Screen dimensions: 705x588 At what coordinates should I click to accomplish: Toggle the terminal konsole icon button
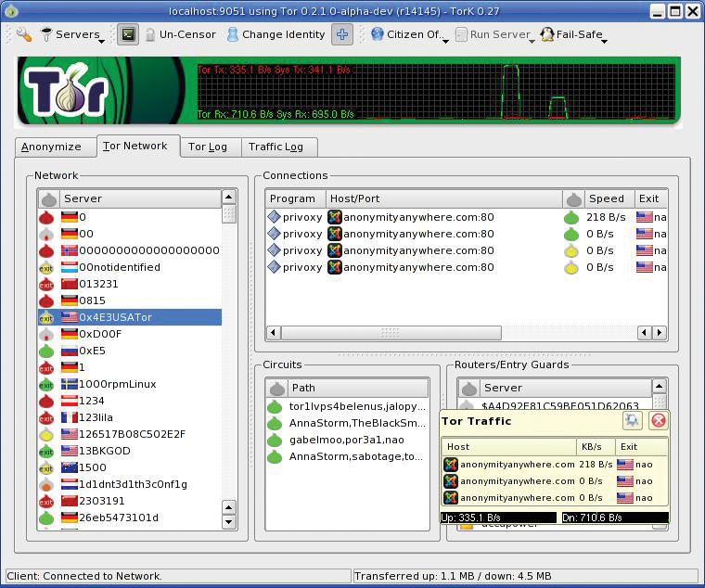(x=128, y=34)
